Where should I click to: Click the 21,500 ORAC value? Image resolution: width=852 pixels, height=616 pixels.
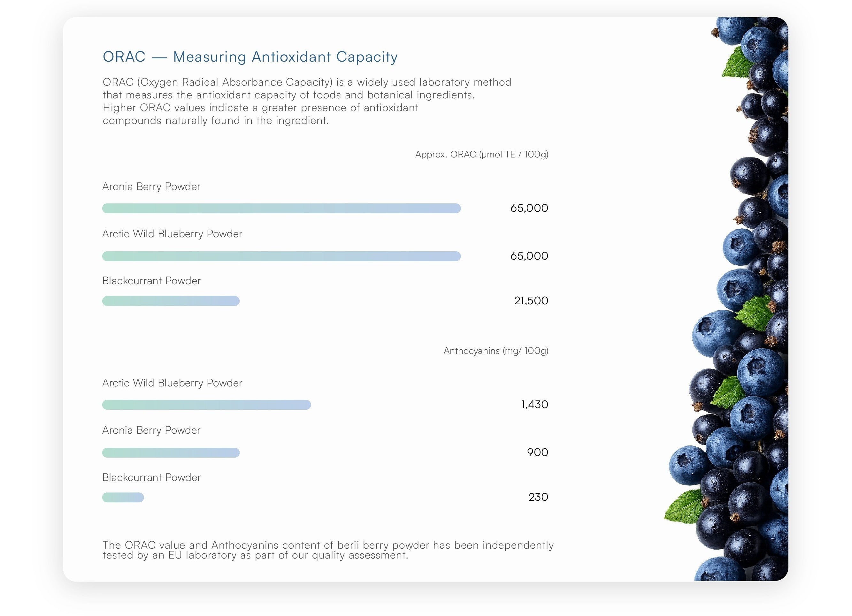tap(531, 300)
